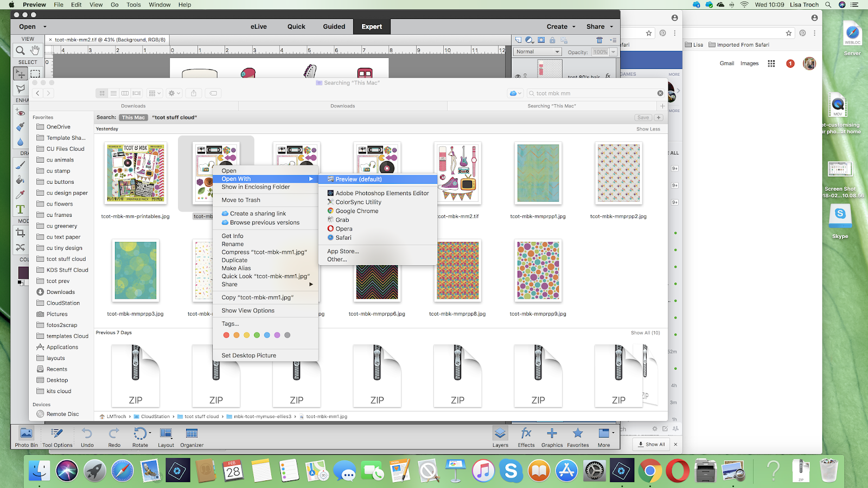Click Show Less in the Yesterday section
This screenshot has width=868, height=488.
pyautogui.click(x=648, y=129)
